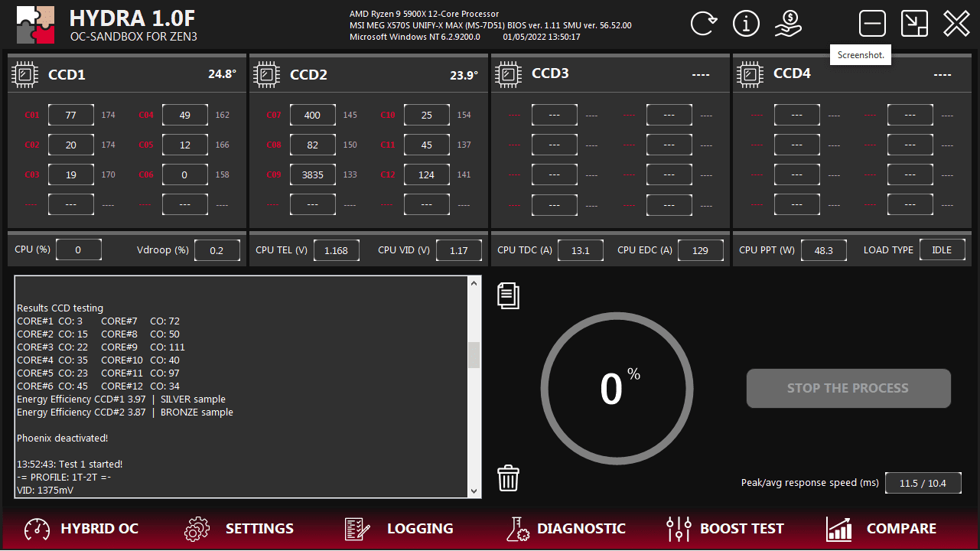
Task: Minimize the HYDRA window
Action: tap(872, 24)
